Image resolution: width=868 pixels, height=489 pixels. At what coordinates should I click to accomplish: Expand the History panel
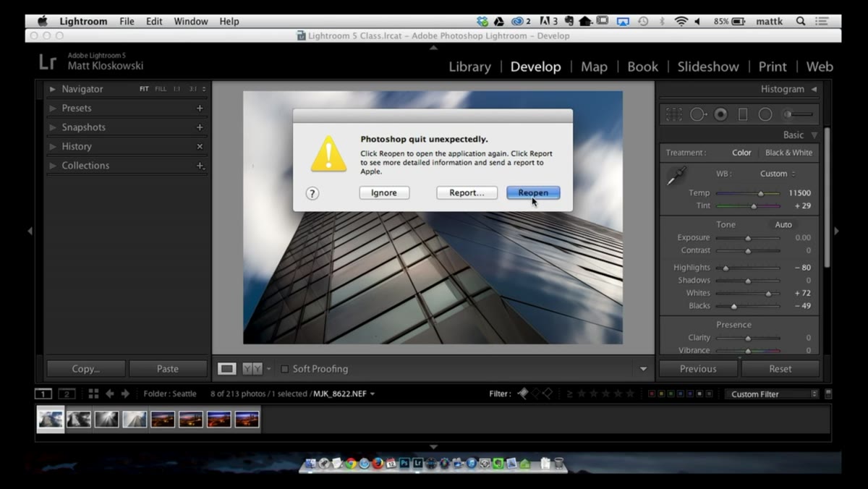pos(53,146)
